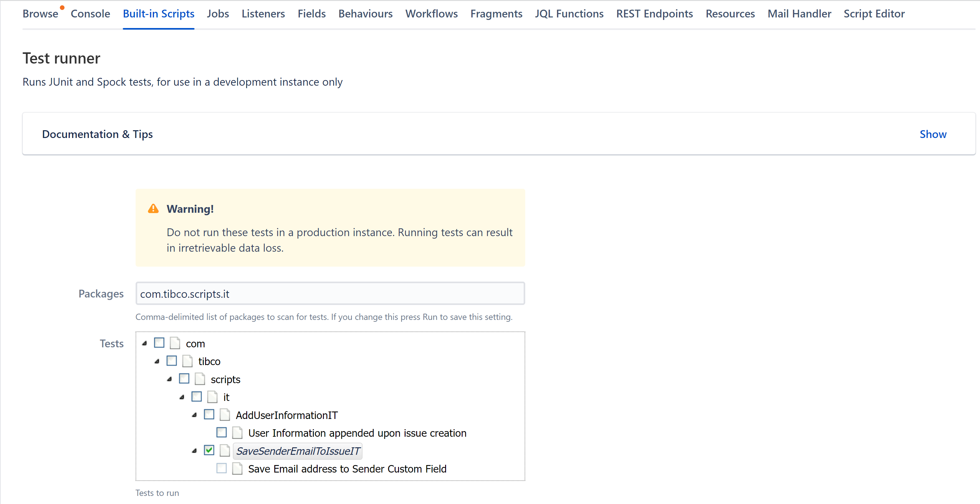Click the file icon beside the it package

click(x=212, y=397)
